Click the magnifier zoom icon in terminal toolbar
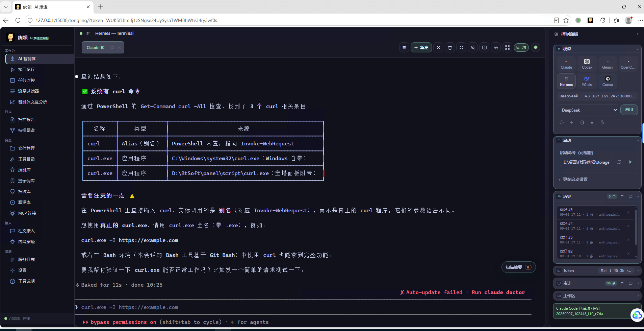 473,48
